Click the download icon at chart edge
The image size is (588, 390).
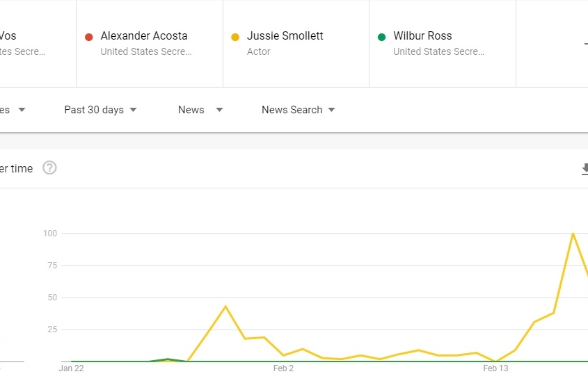pos(585,169)
